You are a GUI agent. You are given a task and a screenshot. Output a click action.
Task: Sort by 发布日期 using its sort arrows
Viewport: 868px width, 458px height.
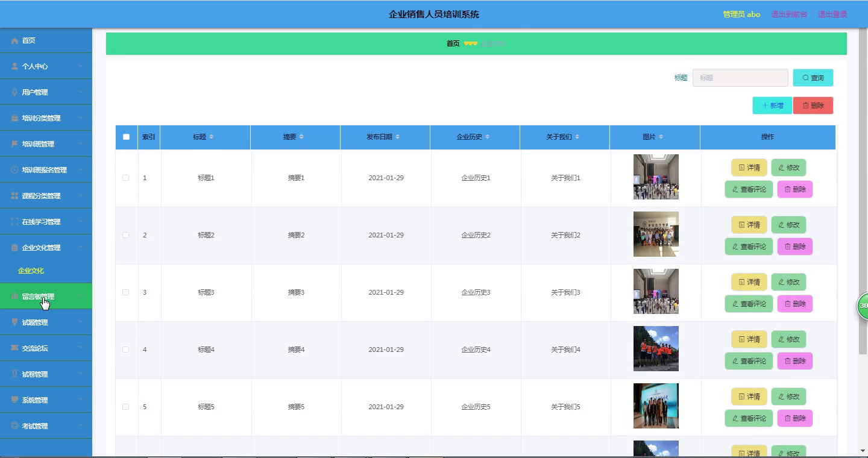click(397, 137)
